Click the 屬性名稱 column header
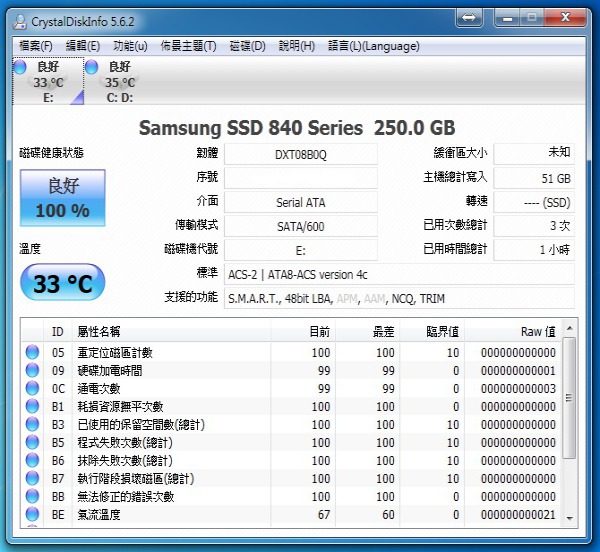This screenshot has width=600, height=552. coord(171,331)
